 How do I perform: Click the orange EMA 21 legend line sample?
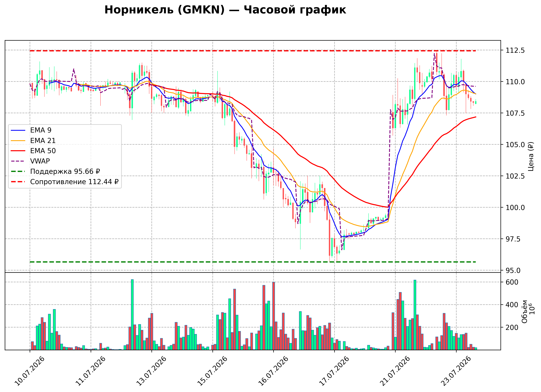click(x=18, y=141)
